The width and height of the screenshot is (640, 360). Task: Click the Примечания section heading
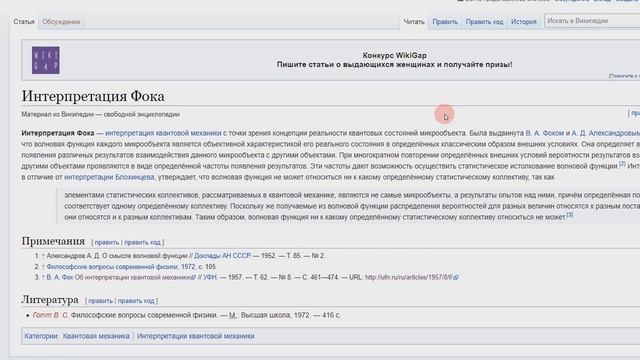(53, 241)
